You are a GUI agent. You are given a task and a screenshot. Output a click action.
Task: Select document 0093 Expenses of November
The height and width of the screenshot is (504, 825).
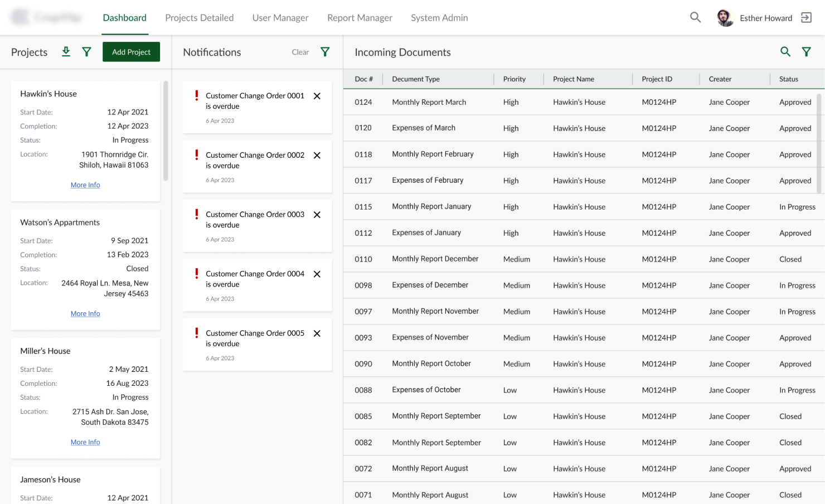coord(584,338)
